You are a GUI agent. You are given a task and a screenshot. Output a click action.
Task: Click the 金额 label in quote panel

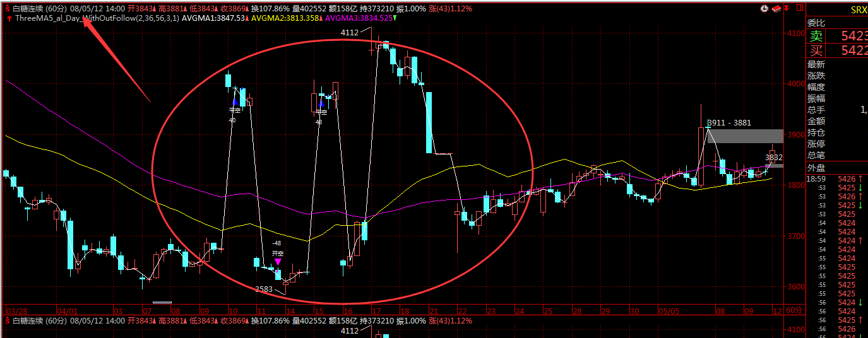click(816, 121)
